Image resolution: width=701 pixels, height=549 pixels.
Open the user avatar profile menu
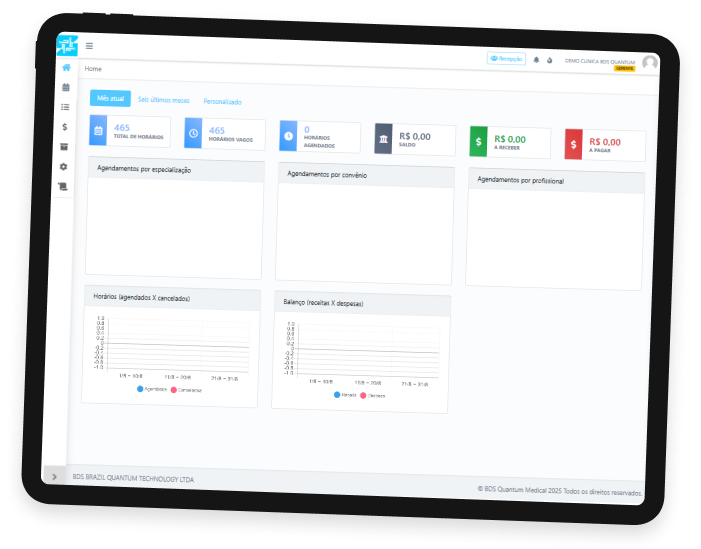pos(649,64)
